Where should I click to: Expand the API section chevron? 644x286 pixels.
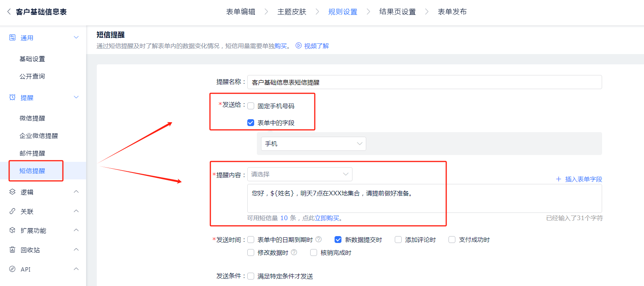pyautogui.click(x=76, y=269)
